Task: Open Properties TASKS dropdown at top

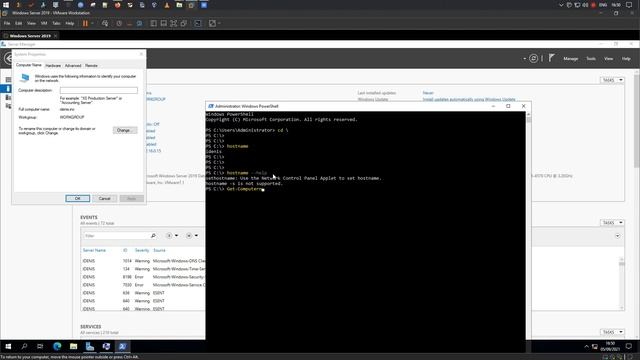Action: tap(612, 80)
